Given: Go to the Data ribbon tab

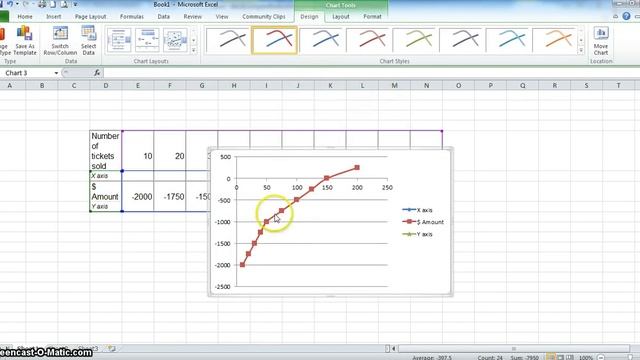Looking at the screenshot, I should [x=163, y=17].
